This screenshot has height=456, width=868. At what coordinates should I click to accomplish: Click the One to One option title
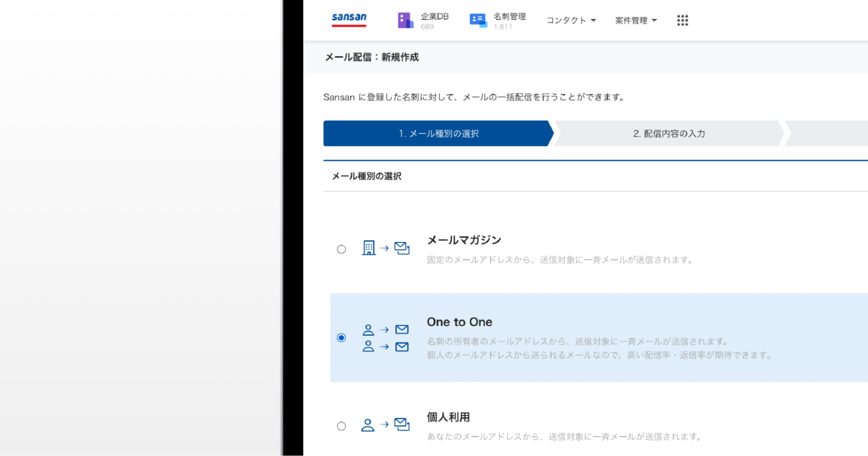coord(460,322)
